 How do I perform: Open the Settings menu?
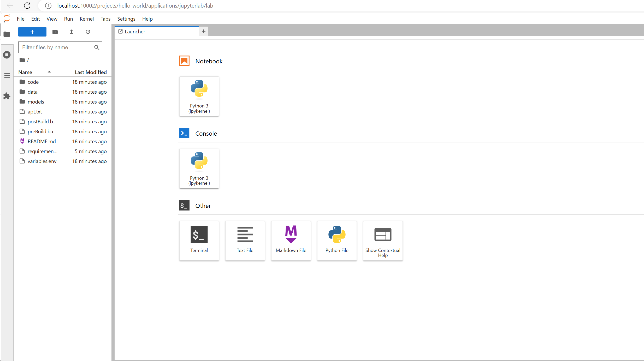[126, 19]
